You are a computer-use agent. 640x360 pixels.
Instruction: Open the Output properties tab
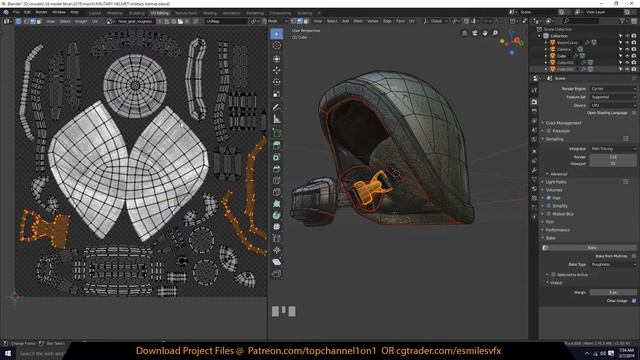[x=534, y=111]
